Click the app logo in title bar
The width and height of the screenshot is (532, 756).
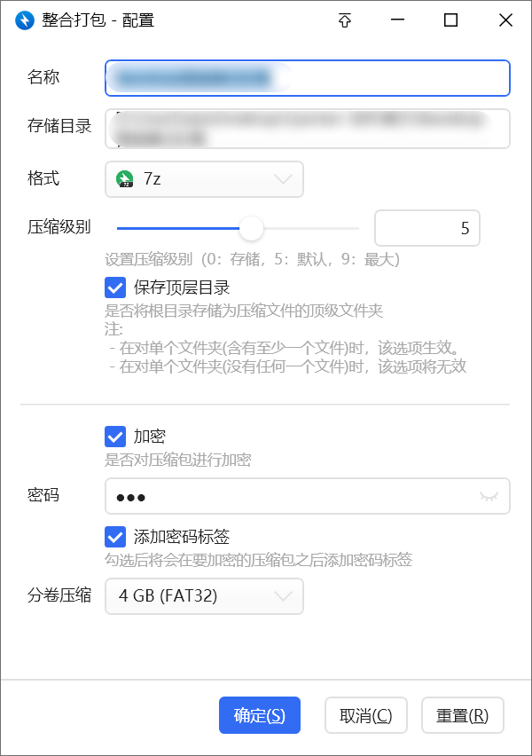pos(25,20)
